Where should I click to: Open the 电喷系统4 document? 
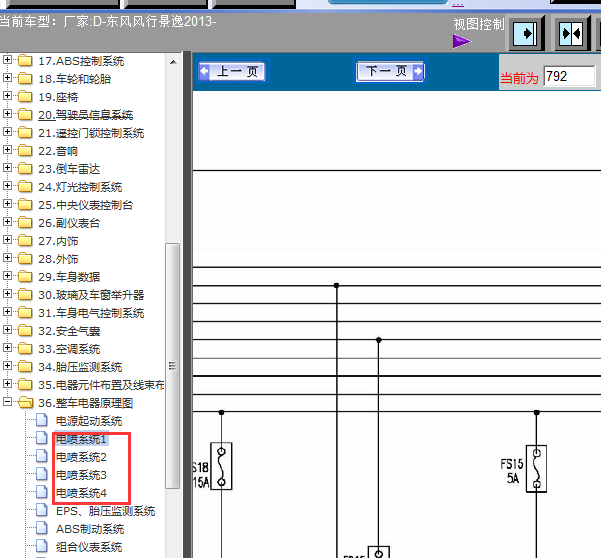[x=81, y=493]
